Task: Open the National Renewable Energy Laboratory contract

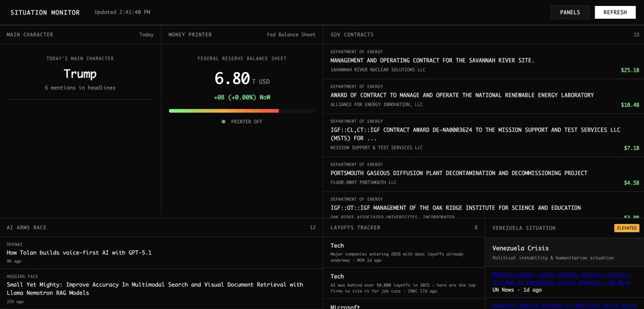Action: point(484,96)
